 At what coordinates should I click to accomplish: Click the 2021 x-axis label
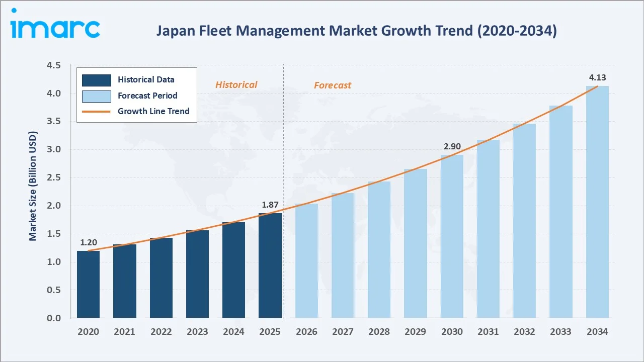[124, 332]
